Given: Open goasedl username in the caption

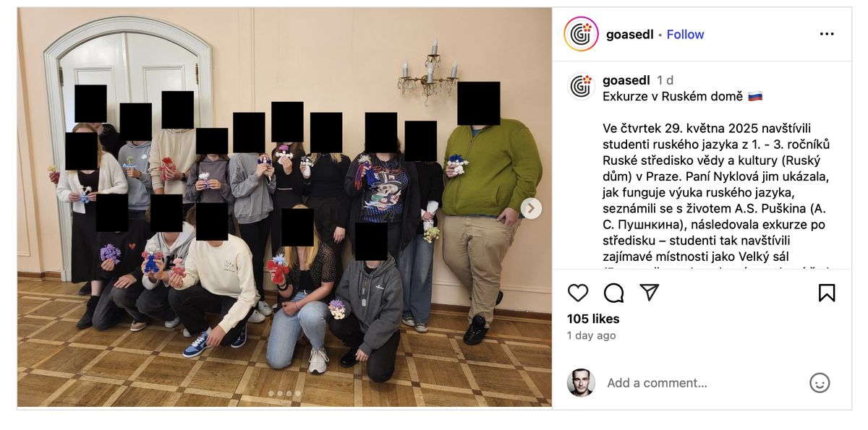Looking at the screenshot, I should [x=626, y=80].
